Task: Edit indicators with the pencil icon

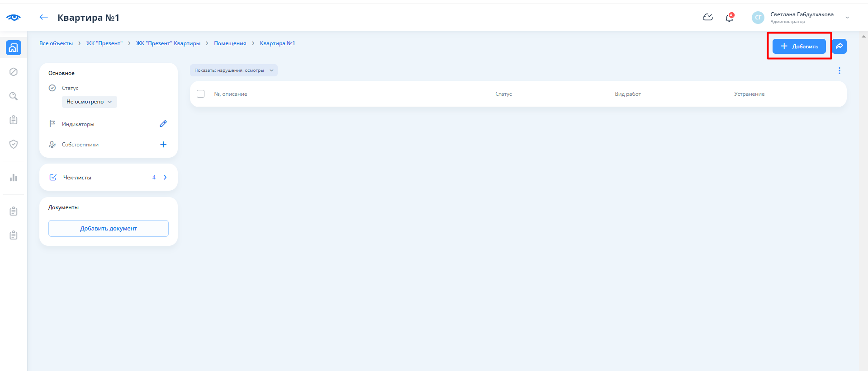Action: coord(163,124)
